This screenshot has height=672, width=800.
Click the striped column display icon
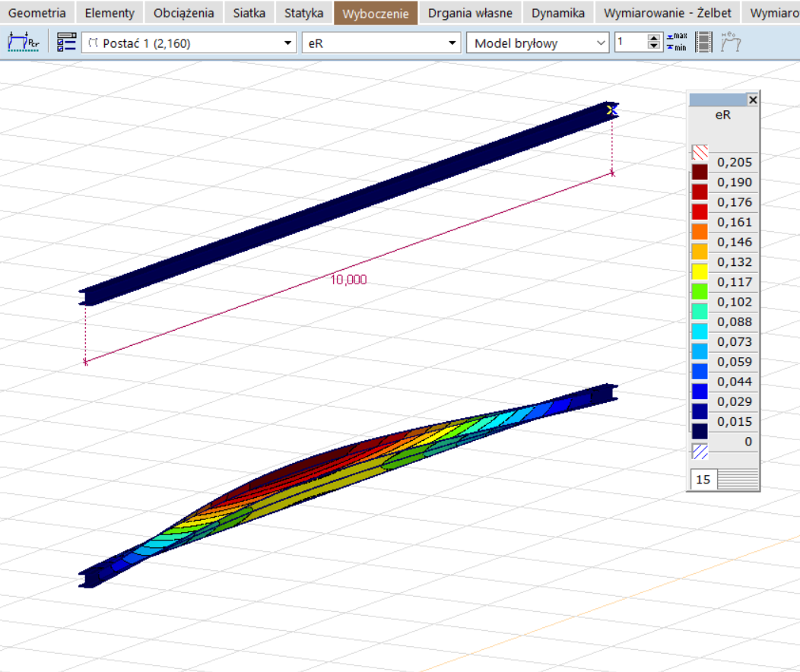[x=703, y=43]
